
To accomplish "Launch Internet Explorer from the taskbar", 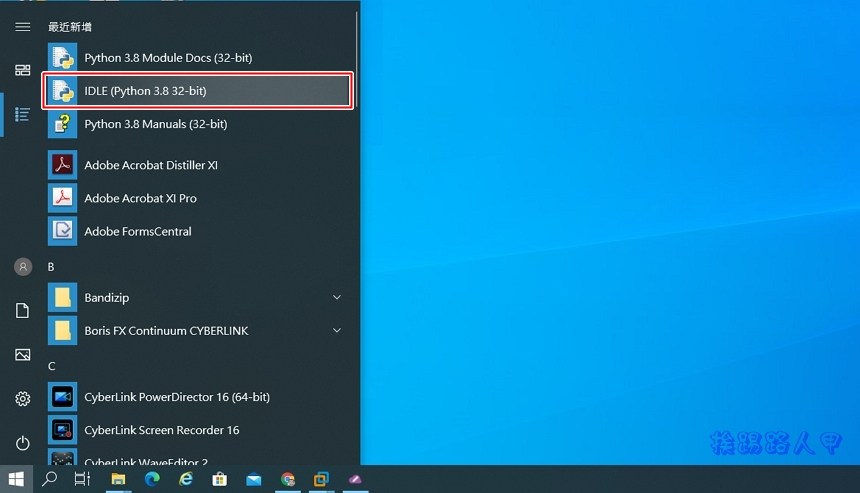I will pos(186,479).
